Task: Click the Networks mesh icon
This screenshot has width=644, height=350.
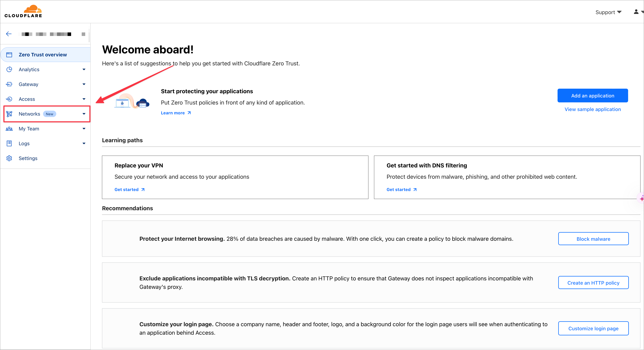Action: pyautogui.click(x=9, y=114)
